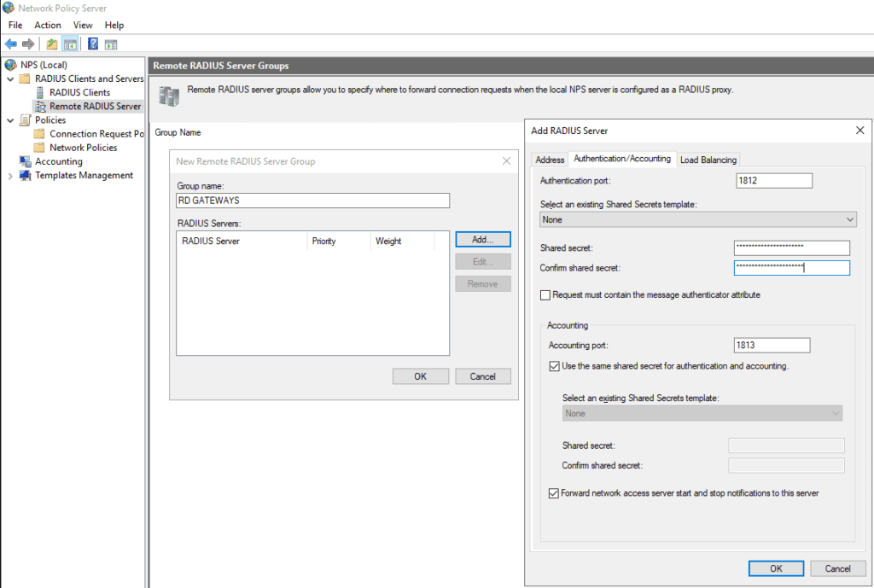
Task: Open Help via the question mark icon
Action: (92, 44)
